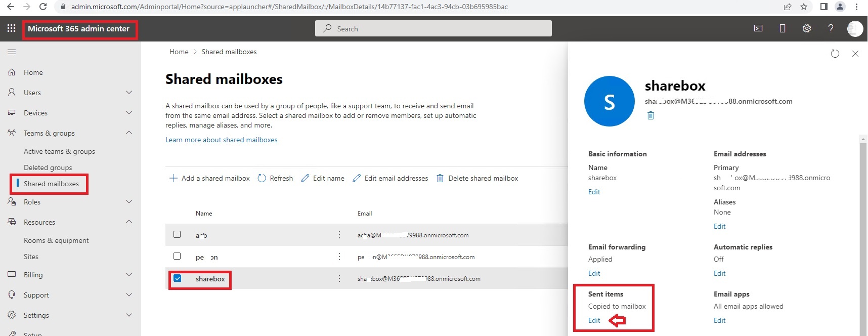Viewport: 868px width, 336px height.
Task: Click Add a shared mailbox
Action: click(x=209, y=178)
